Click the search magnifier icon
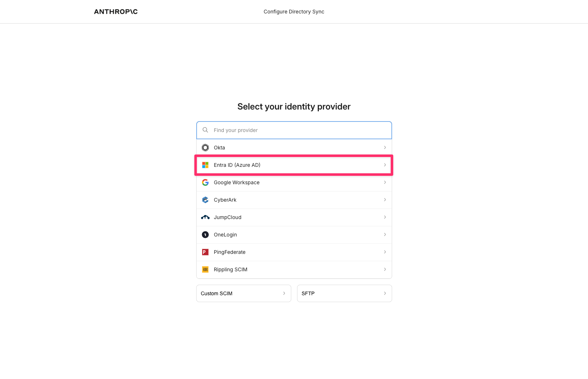This screenshot has height=379, width=588. 205,130
